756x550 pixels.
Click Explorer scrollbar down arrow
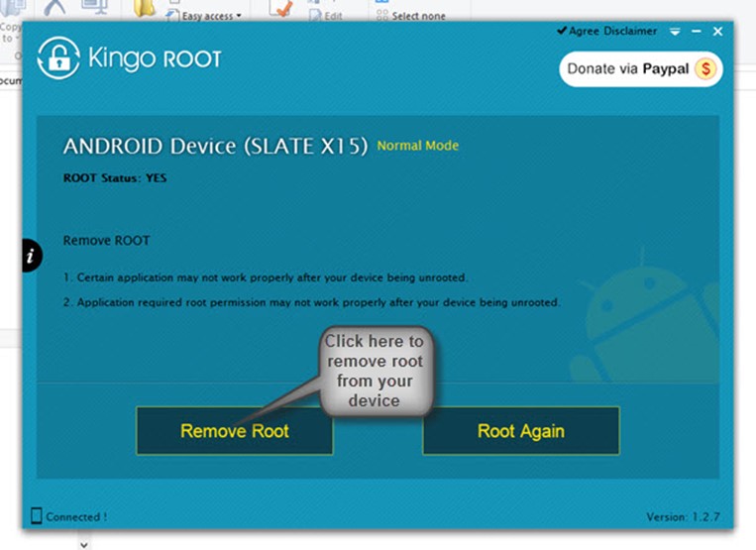[84, 545]
